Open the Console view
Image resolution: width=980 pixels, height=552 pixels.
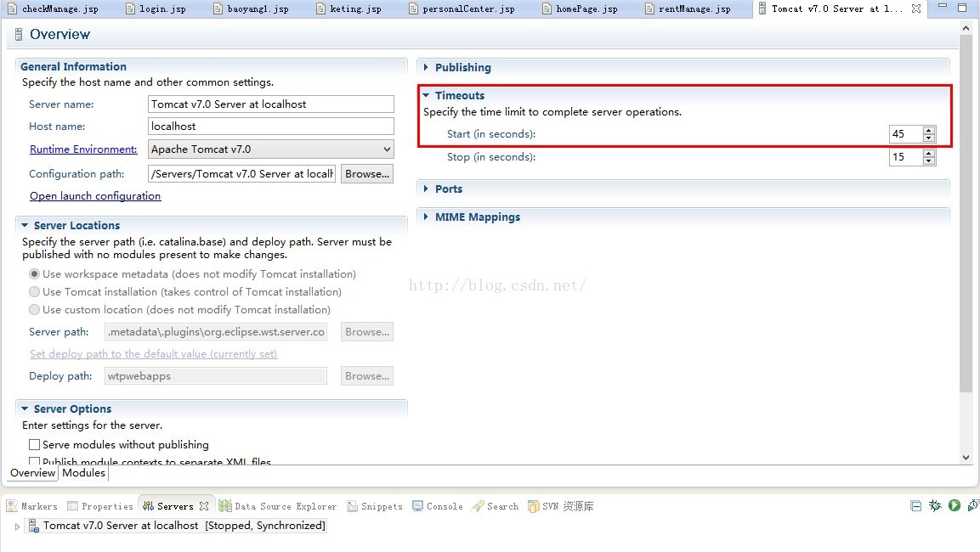click(438, 506)
